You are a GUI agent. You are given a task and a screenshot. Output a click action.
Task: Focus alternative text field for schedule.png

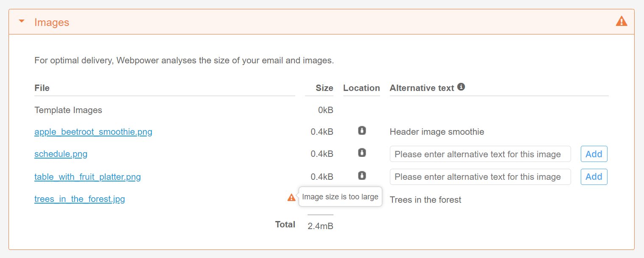tap(480, 154)
